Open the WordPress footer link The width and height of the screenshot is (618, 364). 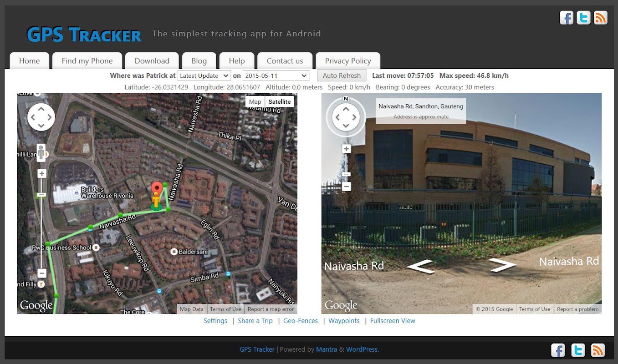tap(363, 349)
